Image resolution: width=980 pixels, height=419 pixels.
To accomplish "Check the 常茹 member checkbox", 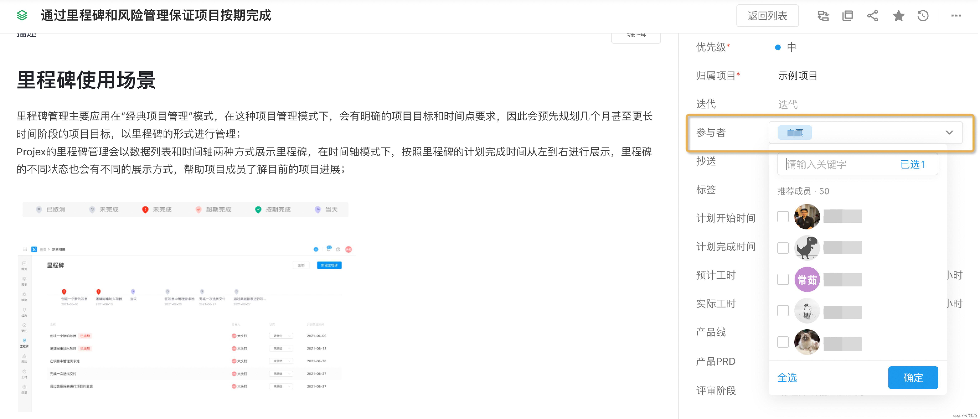I will coord(783,280).
